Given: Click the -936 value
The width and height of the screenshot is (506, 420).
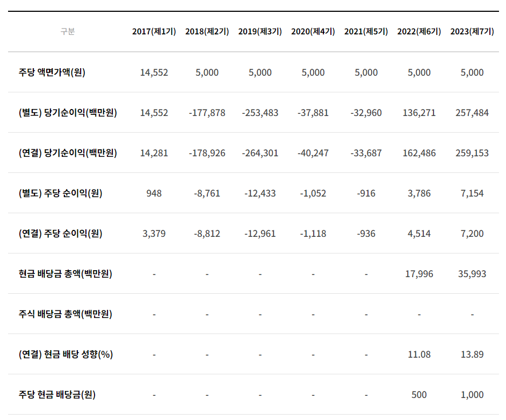Looking at the screenshot, I should click(366, 234).
